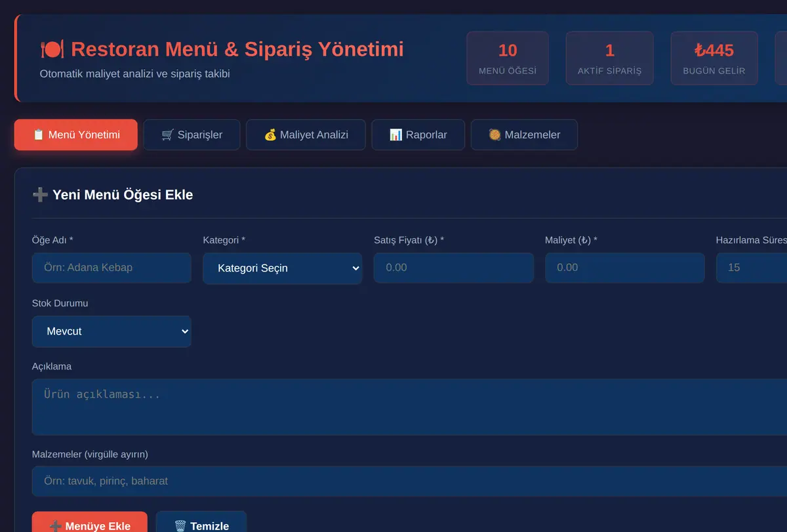Click the cart icon on Siparişler tab
Screen dimensions: 787x532
pyautogui.click(x=167, y=134)
